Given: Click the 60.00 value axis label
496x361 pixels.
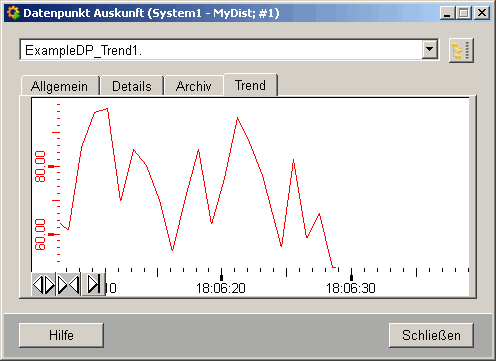Looking at the screenshot, I should click(40, 234).
